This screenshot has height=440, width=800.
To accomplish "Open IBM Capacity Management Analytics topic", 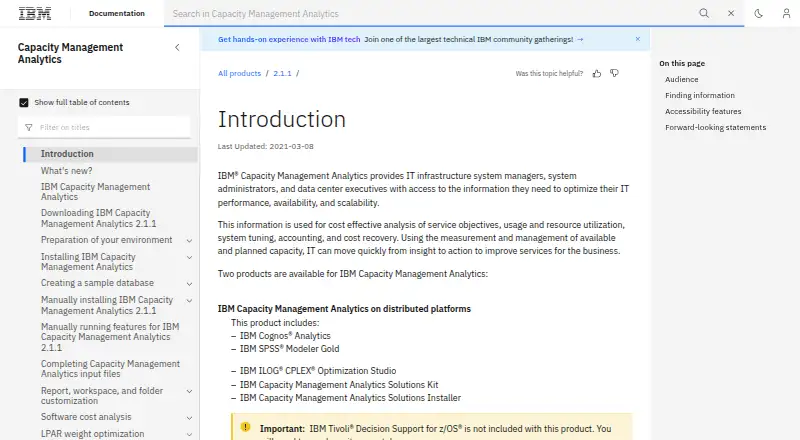I will [95, 192].
